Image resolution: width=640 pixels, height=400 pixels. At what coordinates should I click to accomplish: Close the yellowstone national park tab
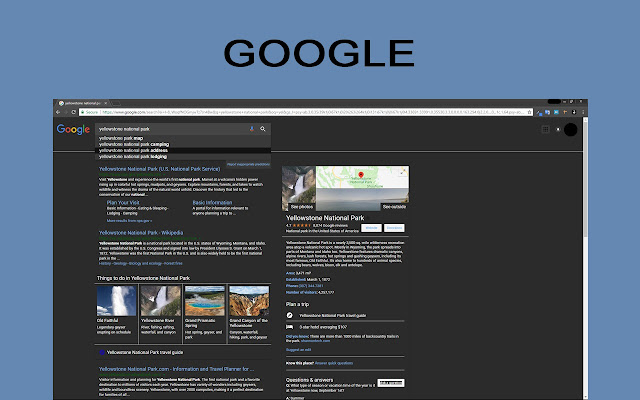(x=106, y=103)
